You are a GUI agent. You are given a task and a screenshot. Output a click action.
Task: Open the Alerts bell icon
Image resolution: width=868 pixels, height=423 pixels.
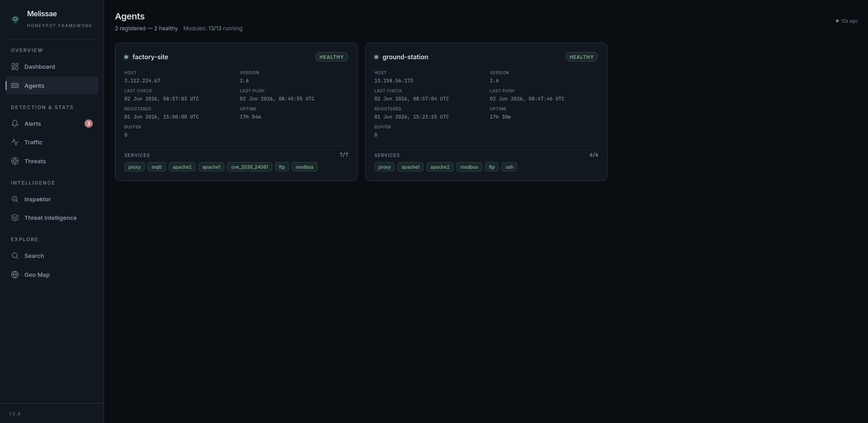click(15, 124)
